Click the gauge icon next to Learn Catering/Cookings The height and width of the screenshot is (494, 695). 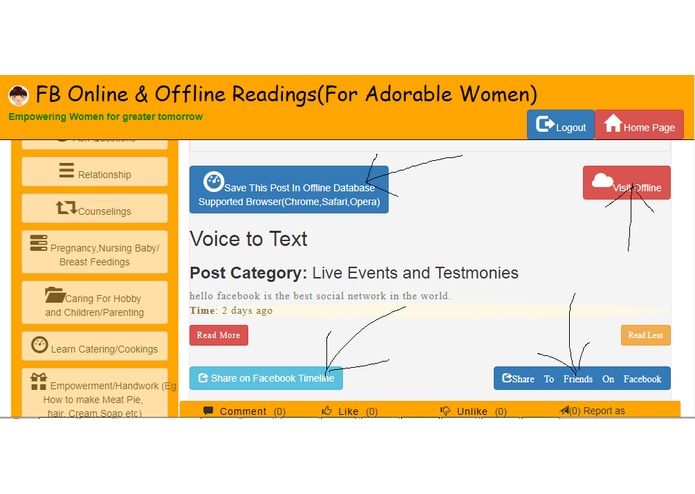coord(39,345)
